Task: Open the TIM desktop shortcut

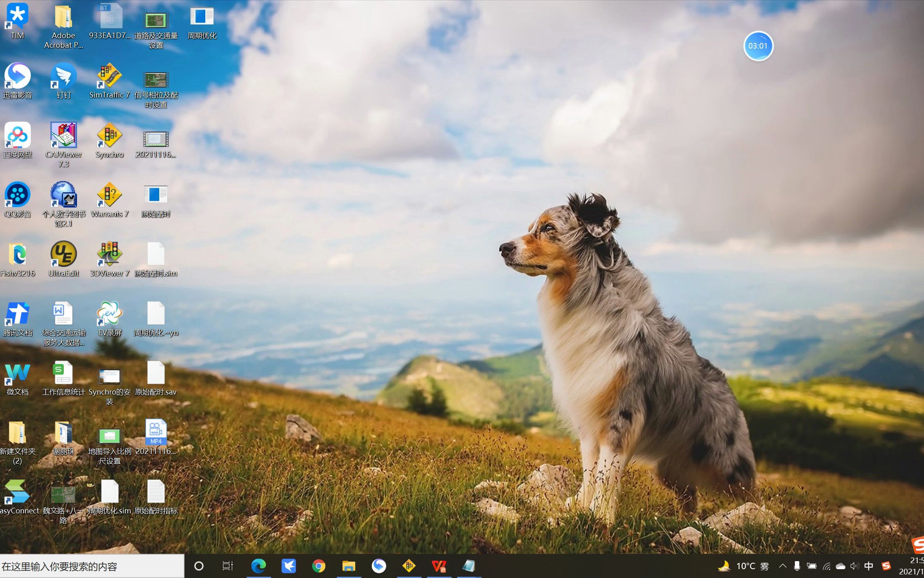Action: [17, 21]
